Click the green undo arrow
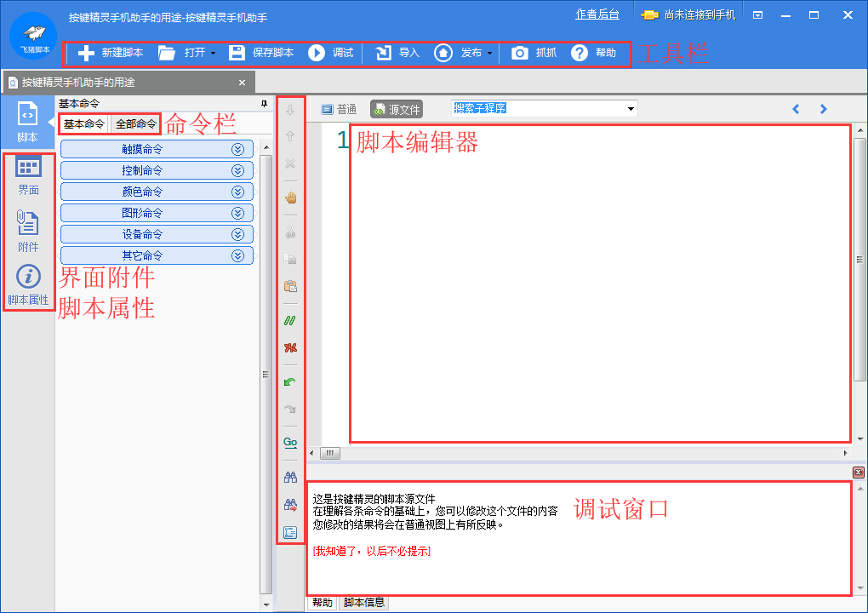Screen dimensions: 868x613 tap(290, 381)
